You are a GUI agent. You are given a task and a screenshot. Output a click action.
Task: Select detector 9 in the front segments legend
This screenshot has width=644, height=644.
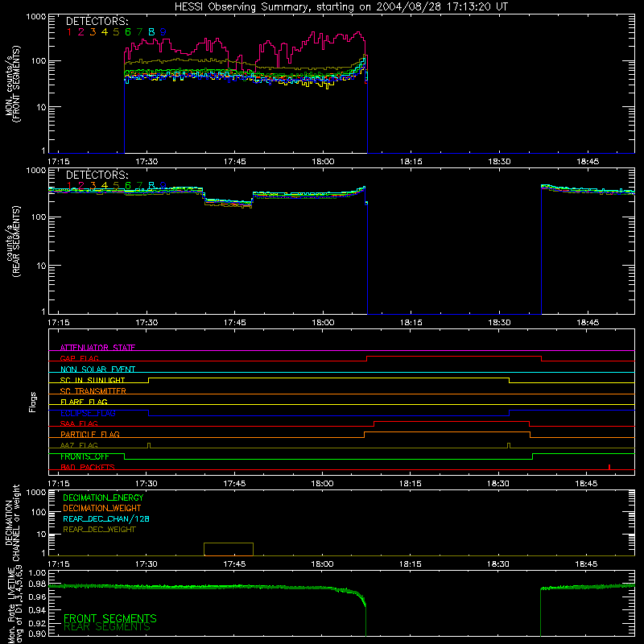[x=163, y=32]
